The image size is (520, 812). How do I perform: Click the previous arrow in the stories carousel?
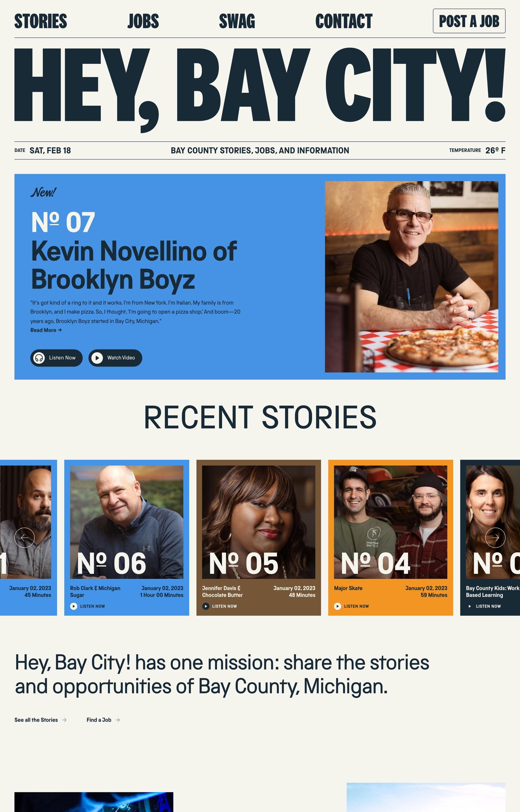tap(25, 537)
